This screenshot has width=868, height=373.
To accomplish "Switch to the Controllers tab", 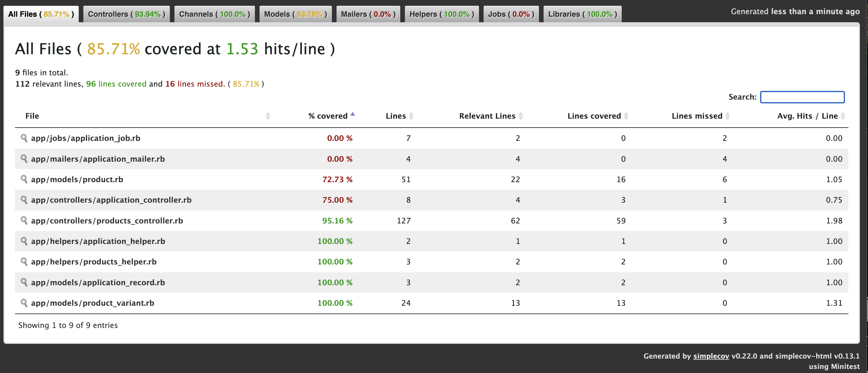I will coord(126,14).
